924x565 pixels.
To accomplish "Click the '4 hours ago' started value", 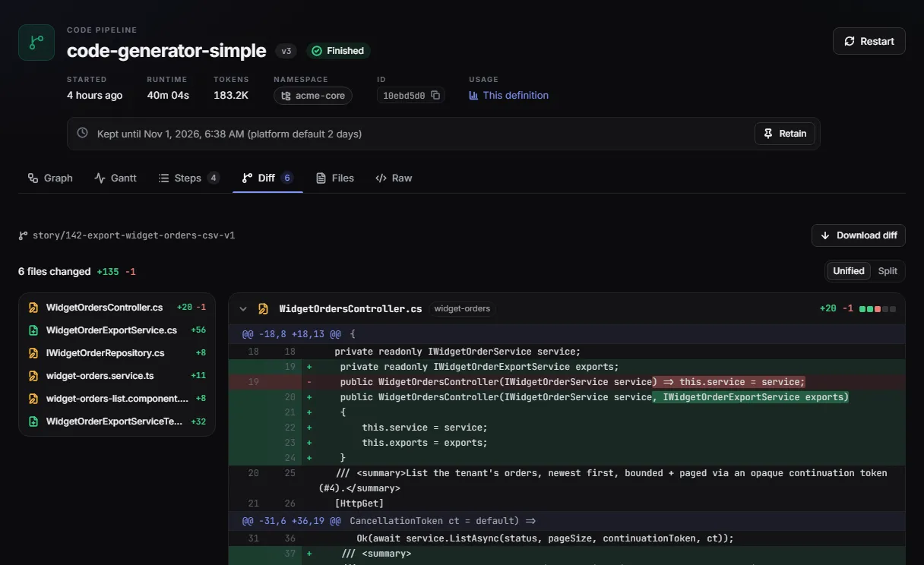I will (94, 96).
